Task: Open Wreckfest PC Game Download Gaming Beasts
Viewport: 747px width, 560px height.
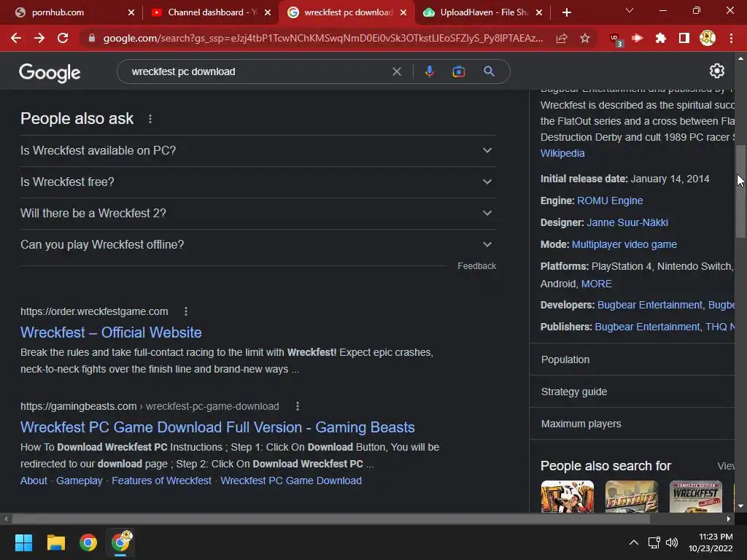Action: [217, 427]
